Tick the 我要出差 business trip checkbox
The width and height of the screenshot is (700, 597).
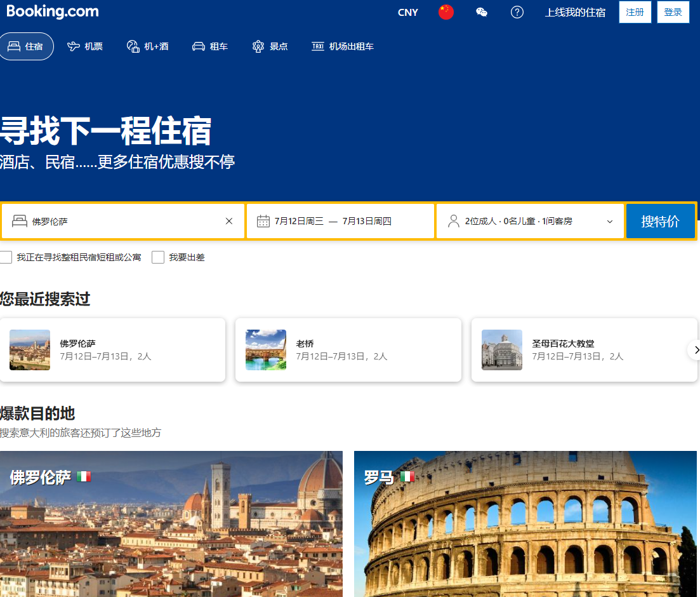[x=158, y=257]
